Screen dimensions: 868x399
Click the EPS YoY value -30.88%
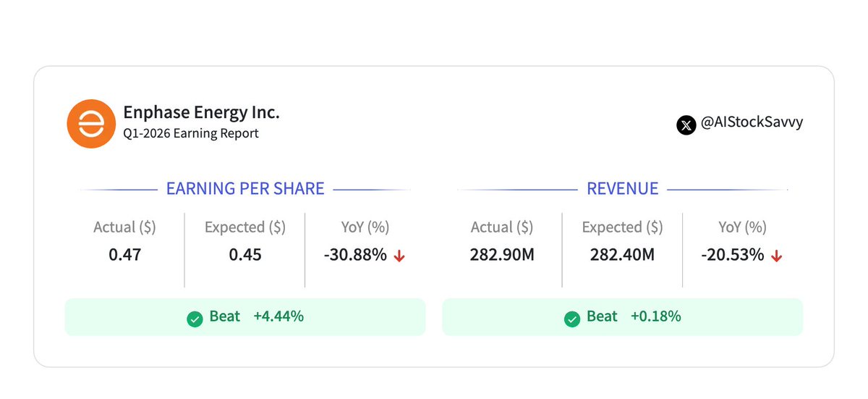355,255
